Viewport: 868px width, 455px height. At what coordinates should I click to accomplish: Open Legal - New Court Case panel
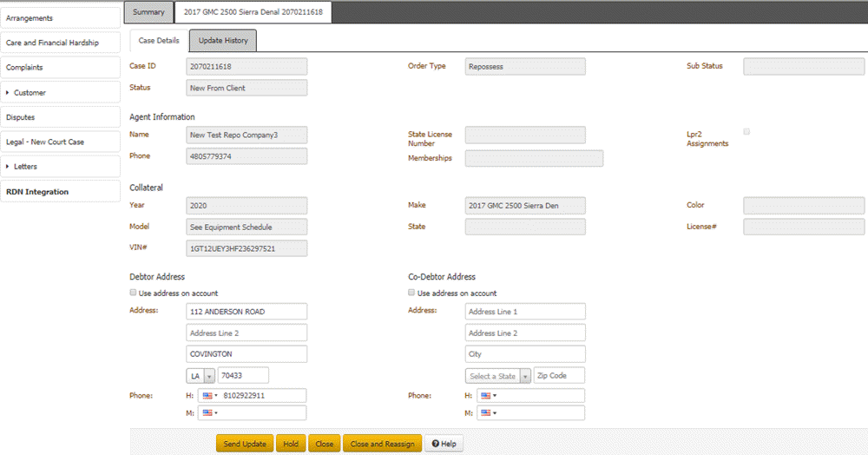pos(61,142)
